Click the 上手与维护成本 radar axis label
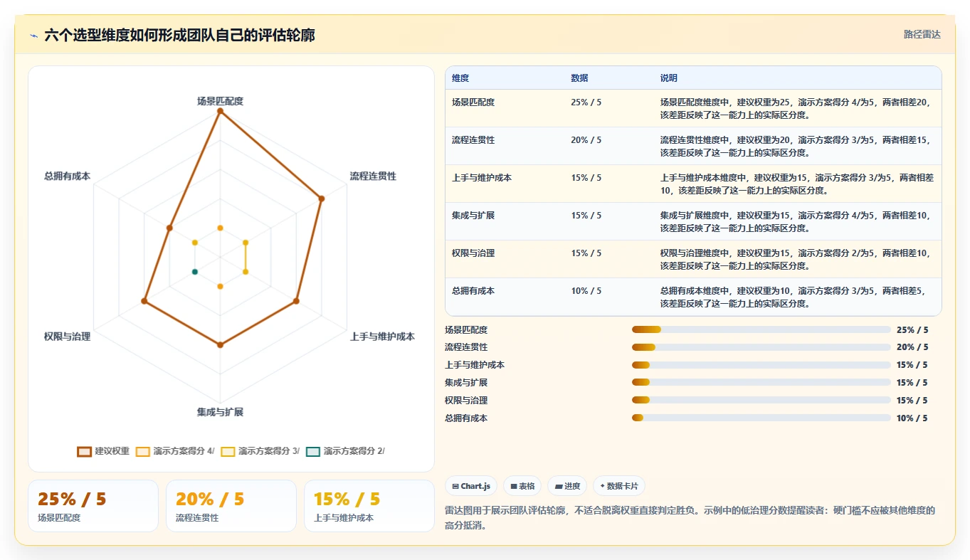 pyautogui.click(x=382, y=337)
